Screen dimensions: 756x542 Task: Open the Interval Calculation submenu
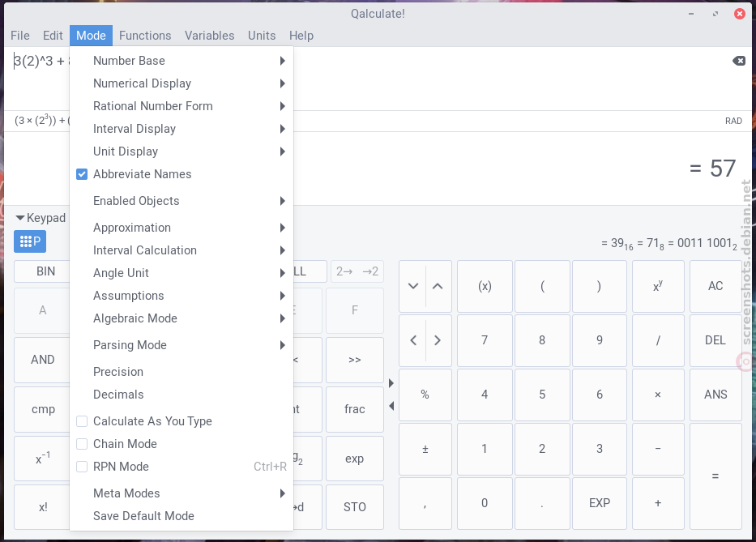[x=182, y=250]
